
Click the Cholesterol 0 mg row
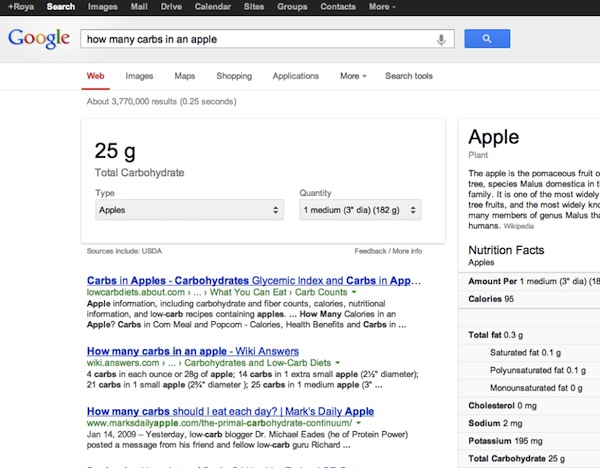pyautogui.click(x=529, y=405)
